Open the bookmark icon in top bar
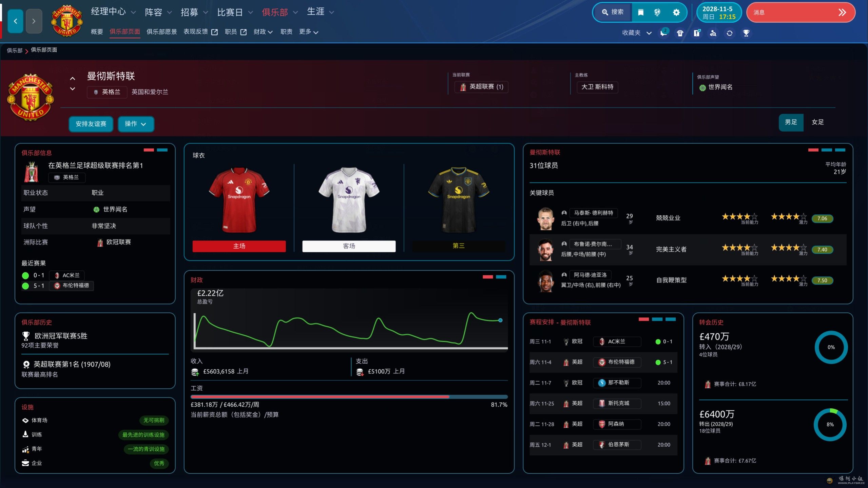The height and width of the screenshot is (488, 868). tap(640, 12)
